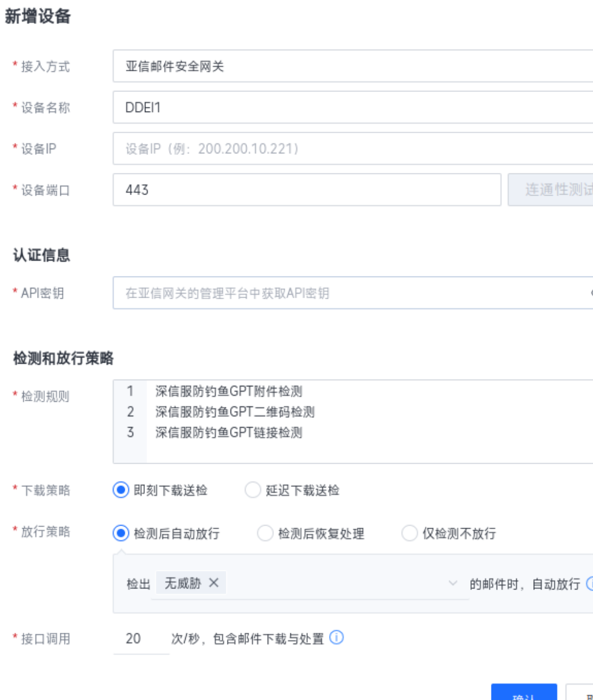Remove the 无威胁 tag with its X
This screenshot has width=593, height=700.
pyautogui.click(x=214, y=583)
